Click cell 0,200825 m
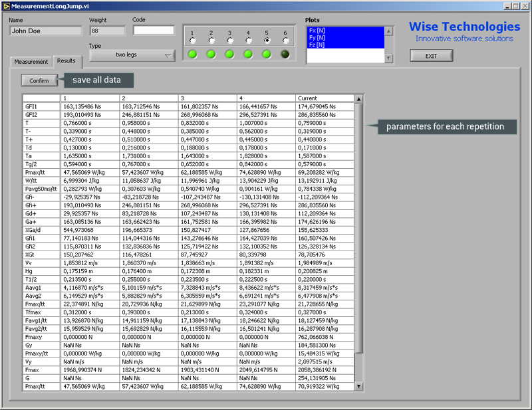 (325, 271)
